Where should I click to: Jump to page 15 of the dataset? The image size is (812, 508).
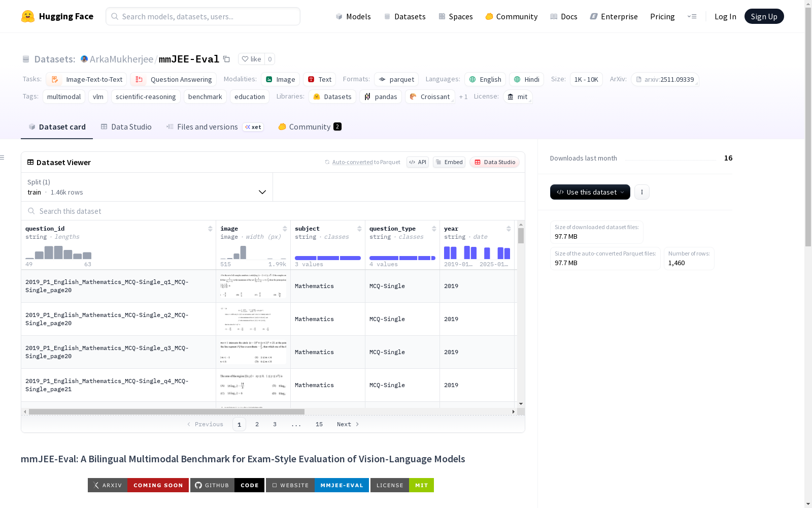tap(319, 424)
